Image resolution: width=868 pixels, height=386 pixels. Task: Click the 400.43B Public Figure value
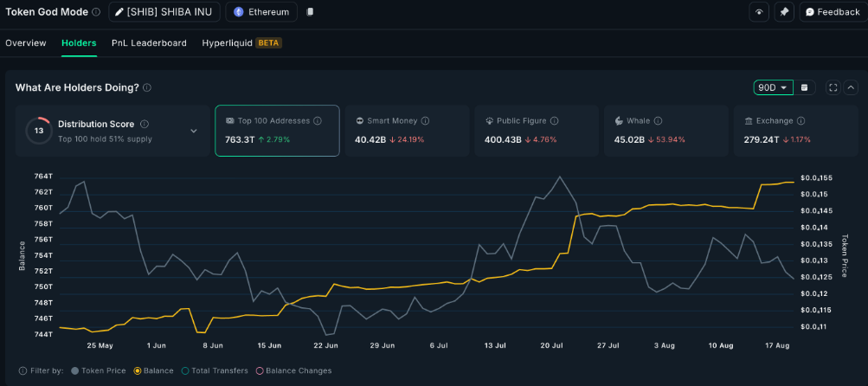[x=503, y=139]
